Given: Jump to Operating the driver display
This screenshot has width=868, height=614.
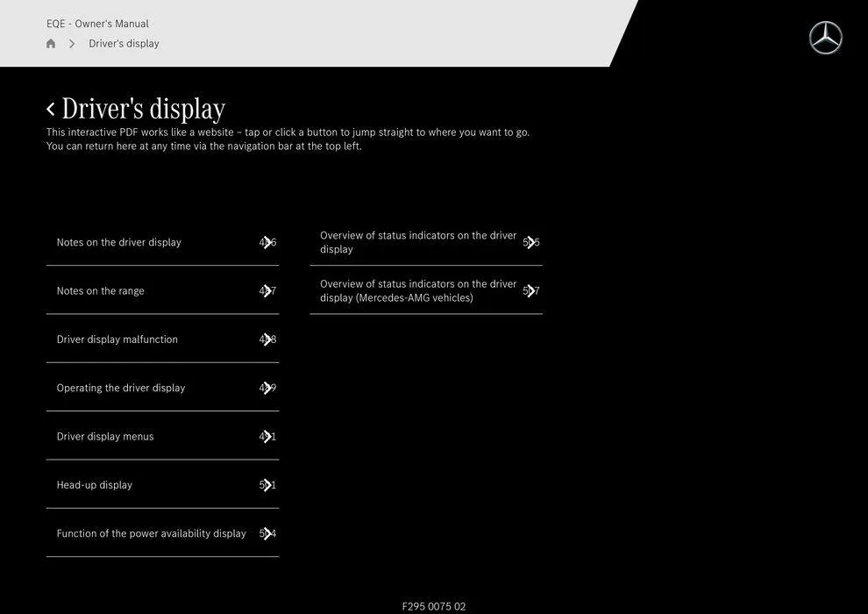Looking at the screenshot, I should point(121,388).
